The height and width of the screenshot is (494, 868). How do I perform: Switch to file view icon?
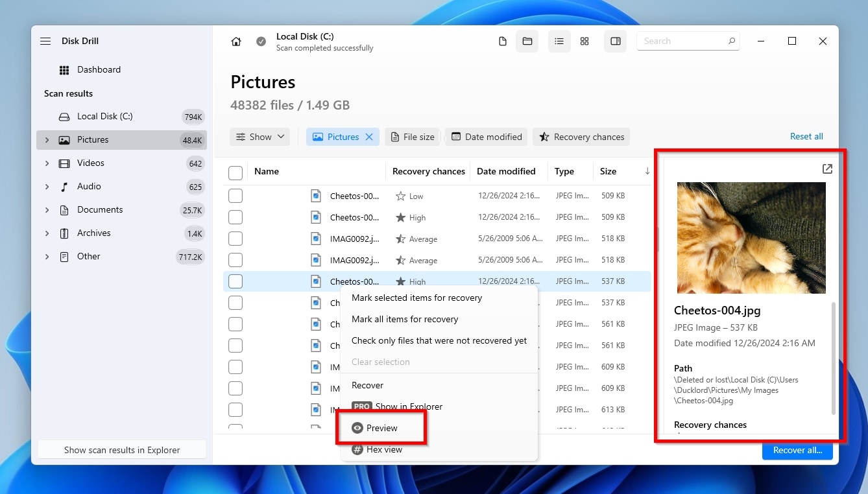pos(503,41)
